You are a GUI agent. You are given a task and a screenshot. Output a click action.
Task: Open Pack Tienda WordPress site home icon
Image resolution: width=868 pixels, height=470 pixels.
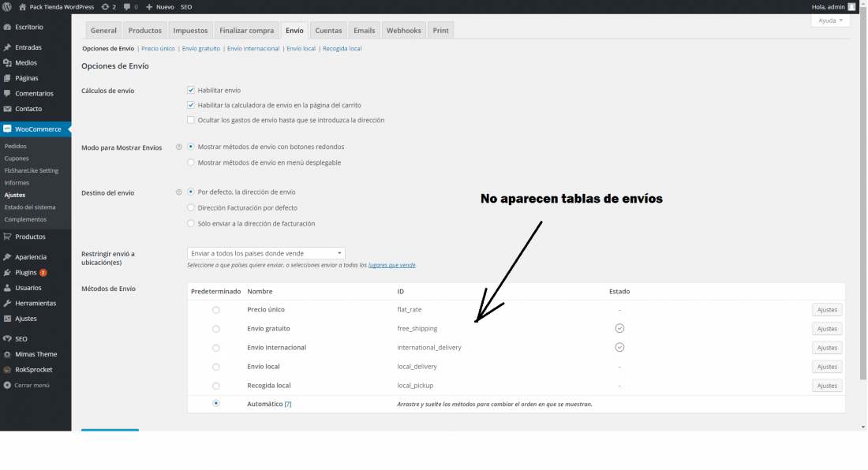tap(23, 6)
